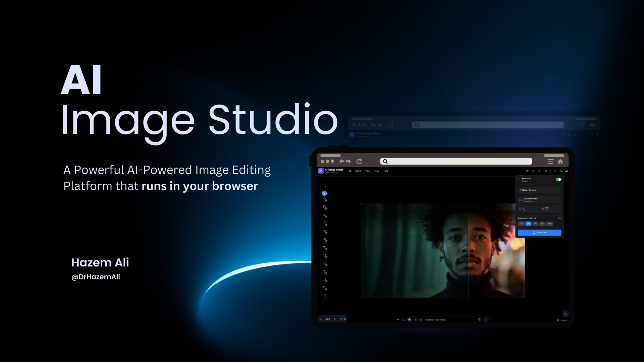Click the undo arrow in bottom bar

[341, 319]
